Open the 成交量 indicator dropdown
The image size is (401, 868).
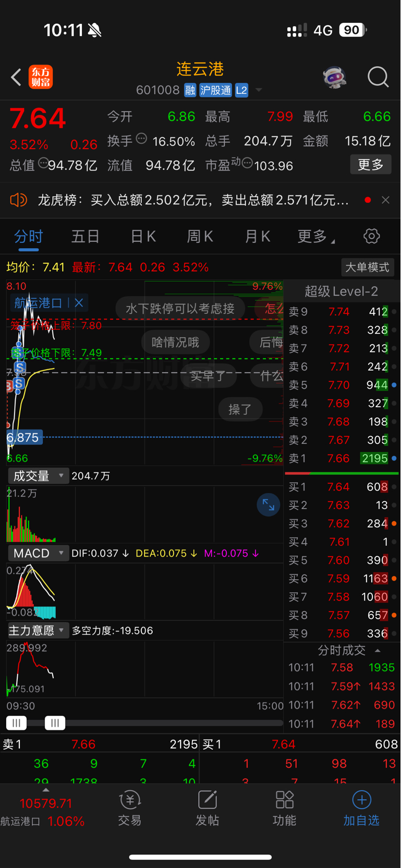(38, 476)
